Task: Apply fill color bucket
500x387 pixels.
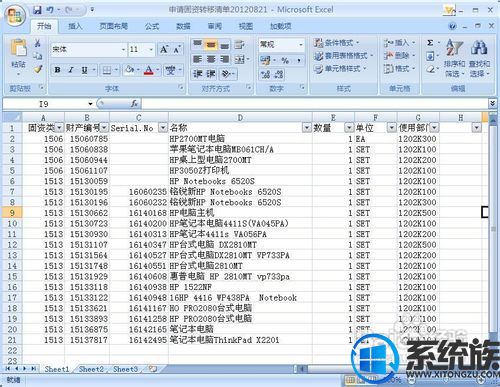Action: click(129, 70)
